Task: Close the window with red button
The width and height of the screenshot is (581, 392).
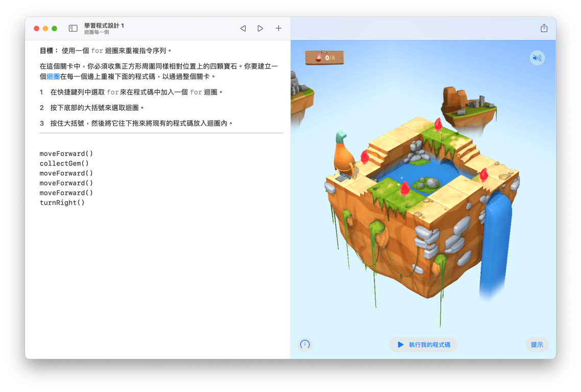Action: 36,29
